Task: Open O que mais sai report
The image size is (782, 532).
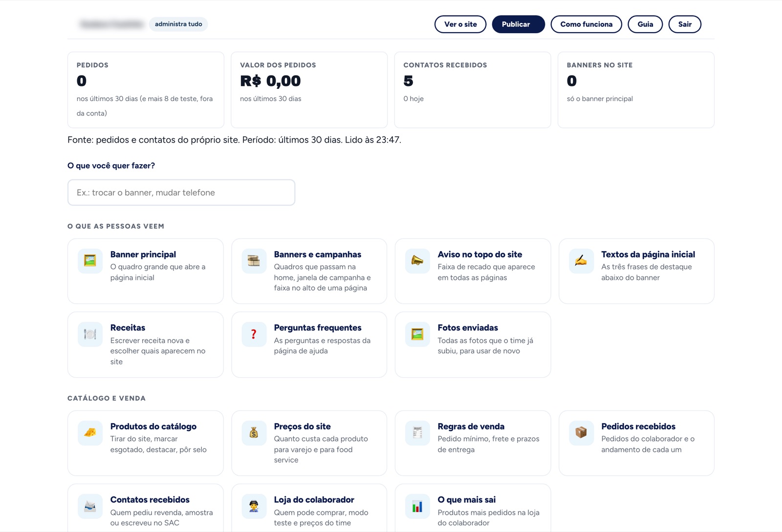Action: coord(467,500)
